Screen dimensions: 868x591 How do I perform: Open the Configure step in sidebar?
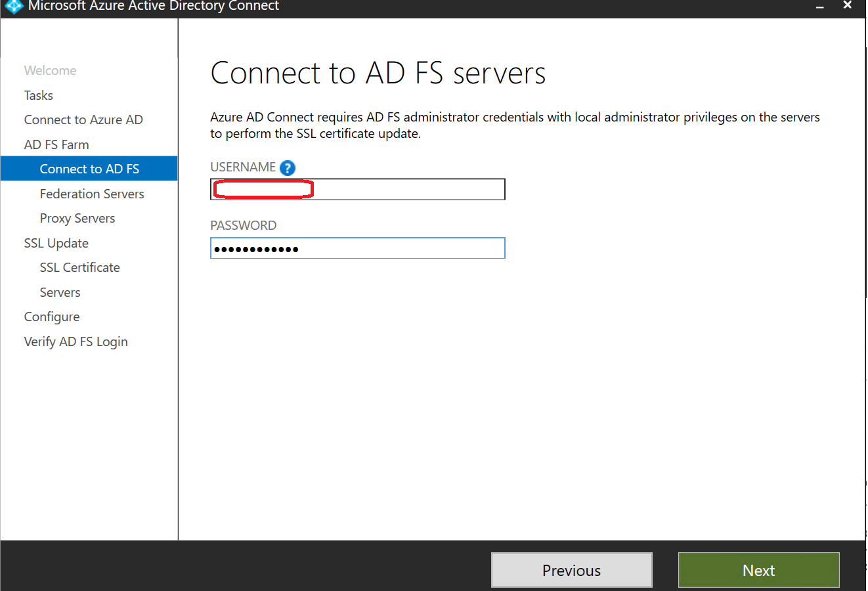click(52, 317)
